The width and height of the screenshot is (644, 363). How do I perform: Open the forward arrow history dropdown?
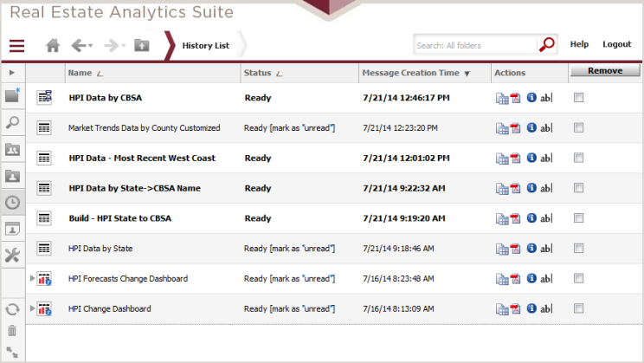click(x=123, y=46)
